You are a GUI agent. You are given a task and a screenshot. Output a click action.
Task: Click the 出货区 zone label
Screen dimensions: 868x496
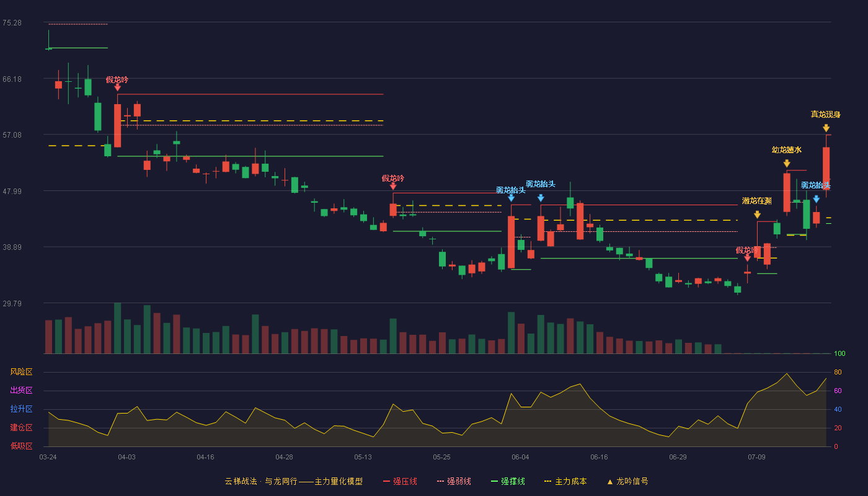[x=21, y=391]
